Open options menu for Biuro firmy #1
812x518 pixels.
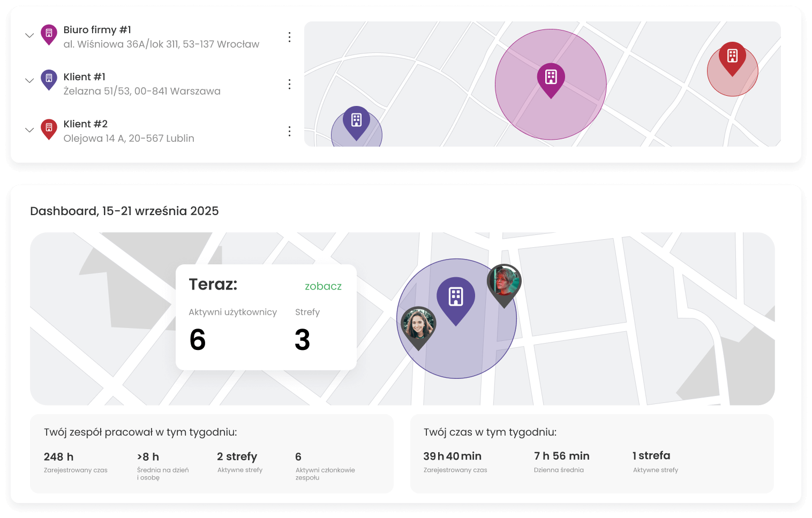click(289, 37)
